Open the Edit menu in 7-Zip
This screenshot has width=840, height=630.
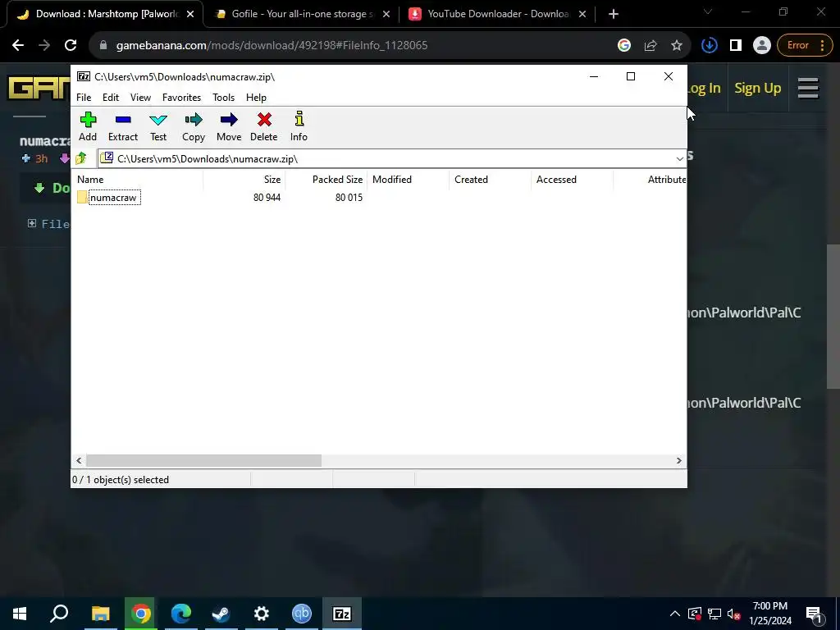[111, 98]
